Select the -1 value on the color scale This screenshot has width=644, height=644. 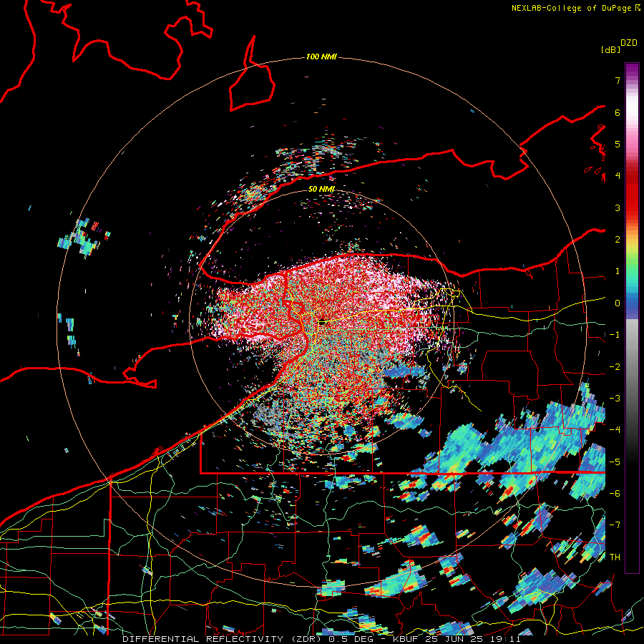615,335
